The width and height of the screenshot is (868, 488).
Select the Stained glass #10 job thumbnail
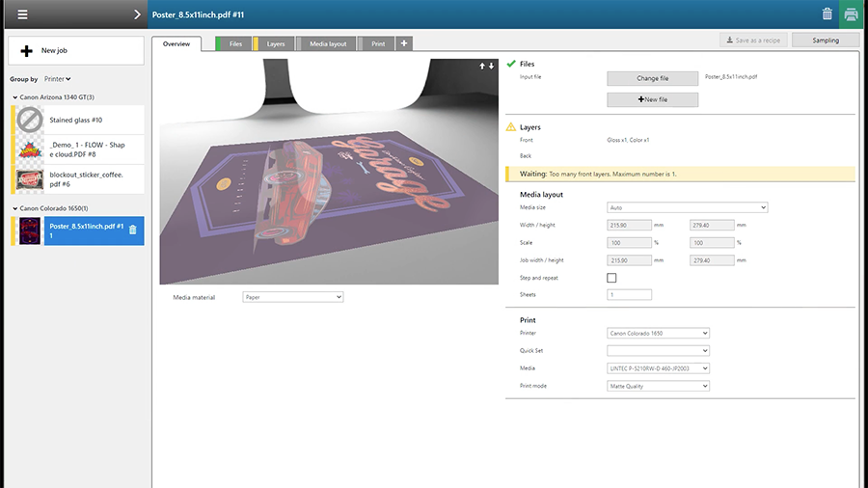(31, 120)
